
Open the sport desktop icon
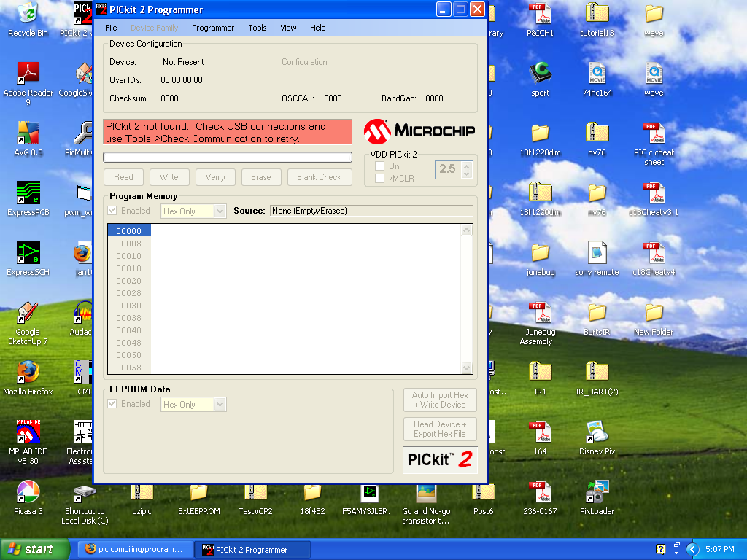(541, 79)
